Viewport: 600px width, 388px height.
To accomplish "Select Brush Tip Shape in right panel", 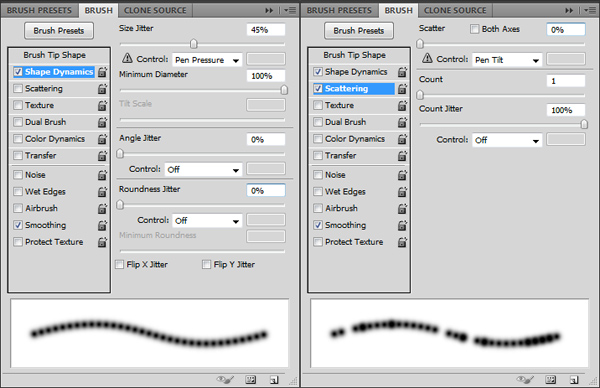I will (x=355, y=55).
